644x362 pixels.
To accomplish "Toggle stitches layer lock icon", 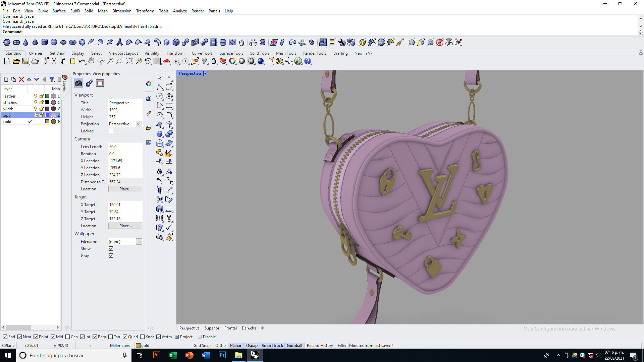I will pyautogui.click(x=42, y=103).
